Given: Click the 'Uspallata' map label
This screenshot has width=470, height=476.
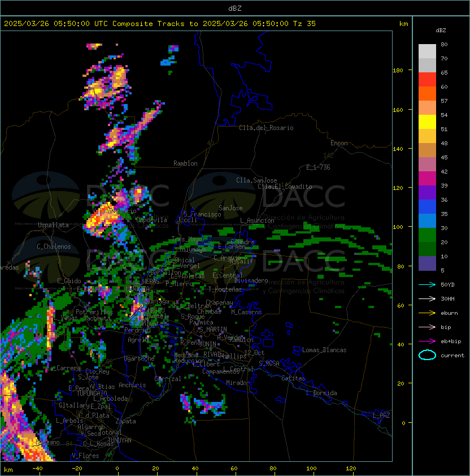Looking at the screenshot, I should (53, 225).
